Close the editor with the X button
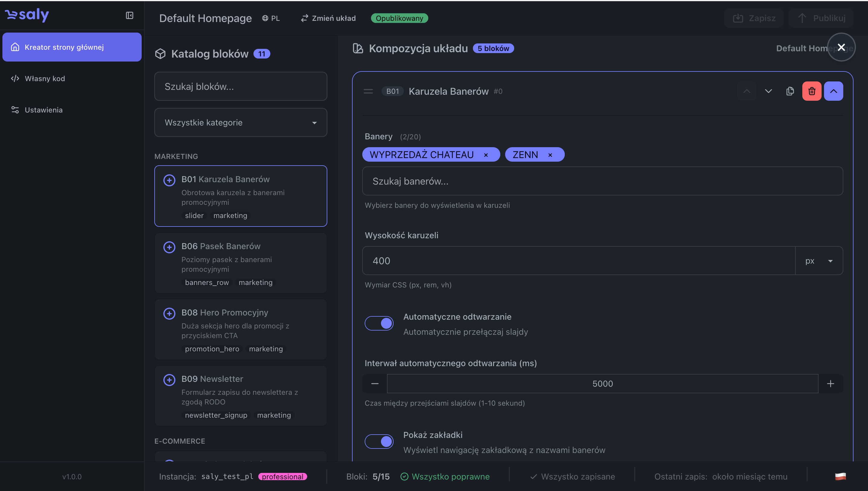 point(841,47)
